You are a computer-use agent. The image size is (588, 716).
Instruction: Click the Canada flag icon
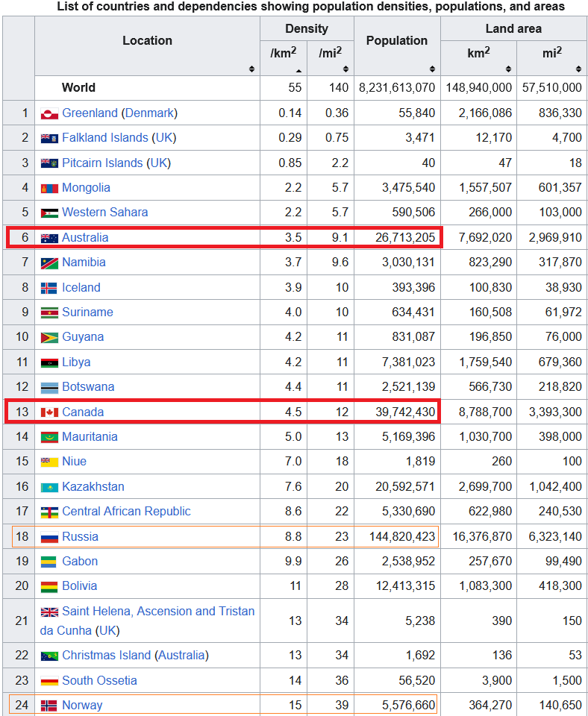tap(49, 412)
